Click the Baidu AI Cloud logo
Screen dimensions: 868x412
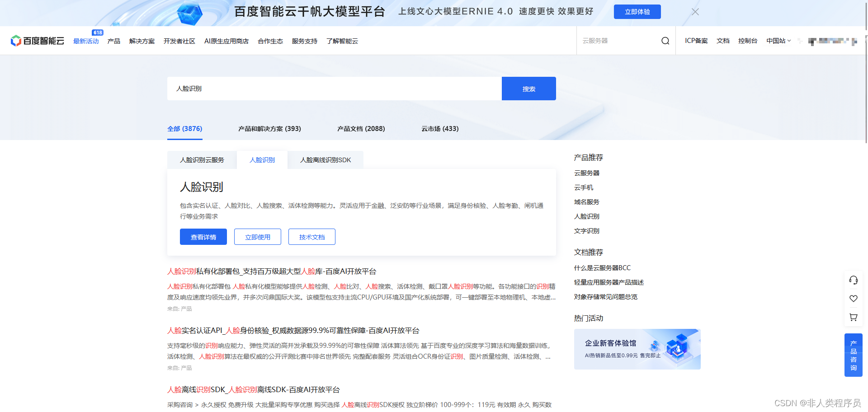click(x=37, y=41)
